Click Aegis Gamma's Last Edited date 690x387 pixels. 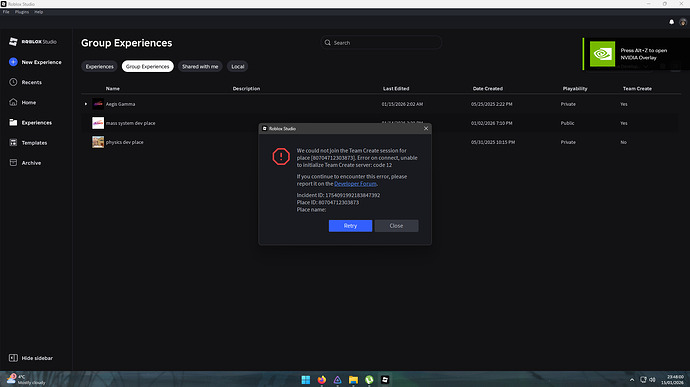(x=402, y=104)
